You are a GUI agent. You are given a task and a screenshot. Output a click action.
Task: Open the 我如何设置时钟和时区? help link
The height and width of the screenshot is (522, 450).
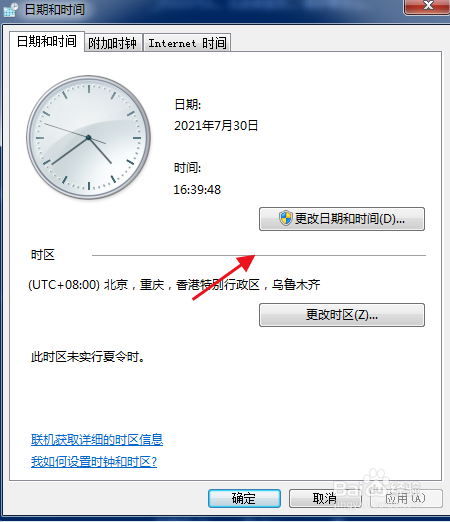(x=94, y=462)
